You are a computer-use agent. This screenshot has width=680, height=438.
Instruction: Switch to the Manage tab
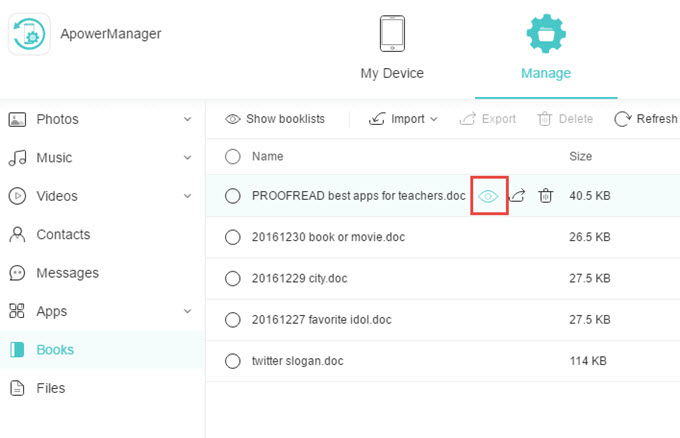(546, 48)
